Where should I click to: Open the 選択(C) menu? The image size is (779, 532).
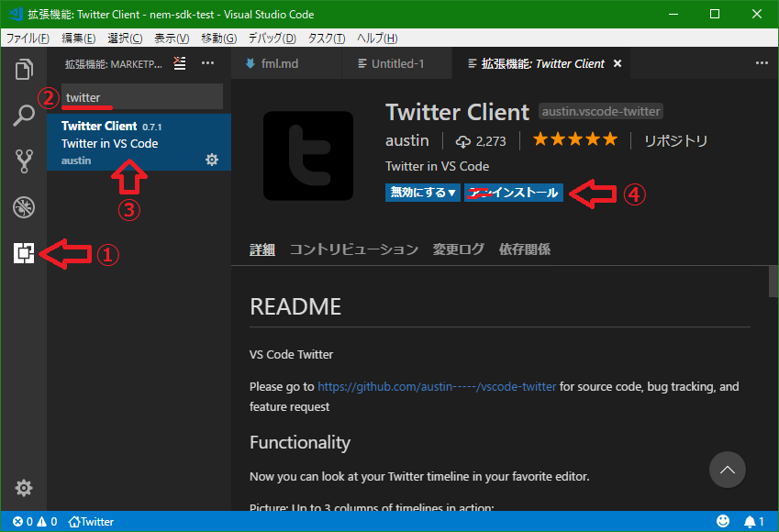125,39
